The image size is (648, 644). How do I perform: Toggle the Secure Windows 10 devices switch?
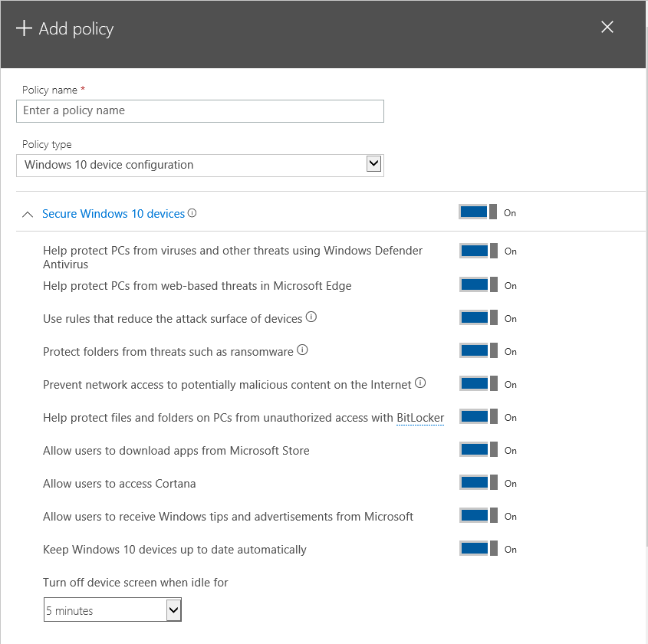coord(478,212)
